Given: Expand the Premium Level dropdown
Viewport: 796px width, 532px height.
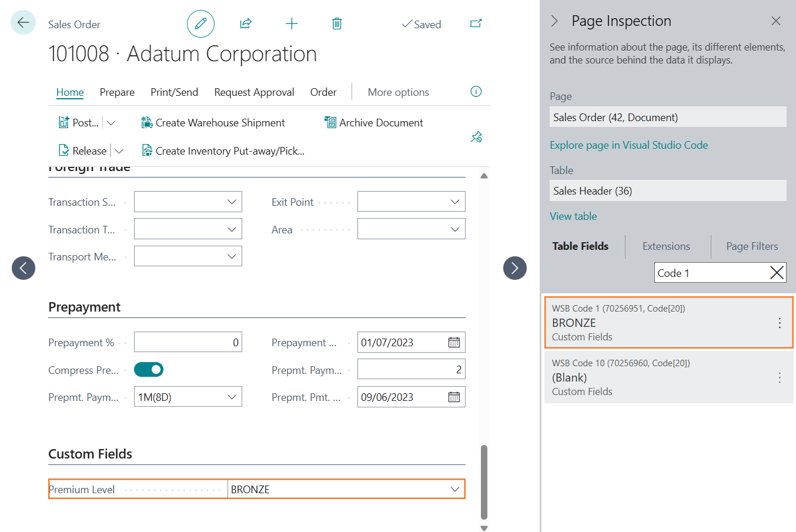Looking at the screenshot, I should tap(454, 489).
